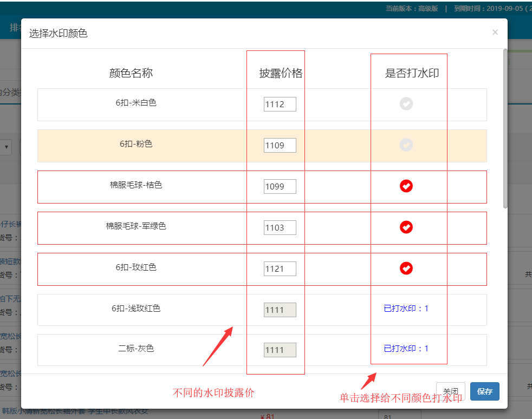This screenshot has width=532, height=419.
Task: Click price field showing 1112
Action: pyautogui.click(x=280, y=104)
